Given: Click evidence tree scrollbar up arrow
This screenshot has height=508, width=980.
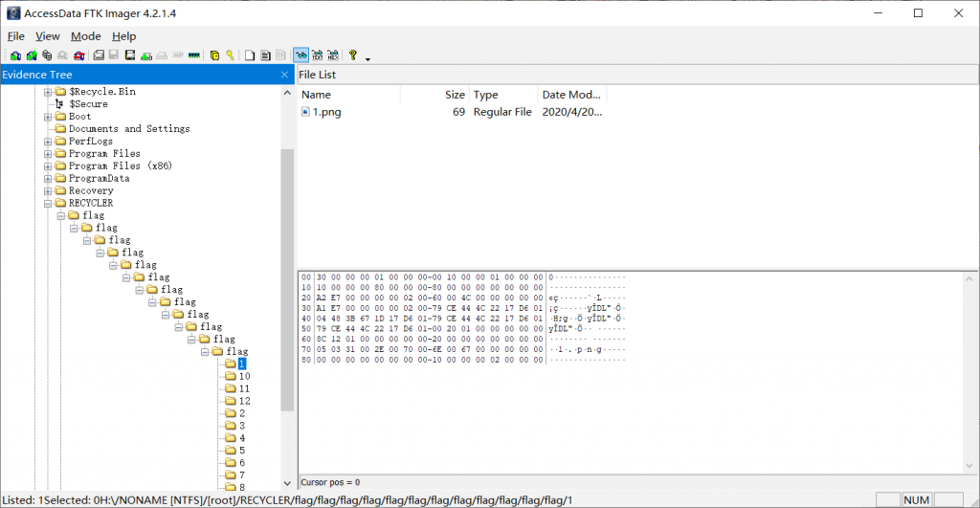Looking at the screenshot, I should (287, 93).
